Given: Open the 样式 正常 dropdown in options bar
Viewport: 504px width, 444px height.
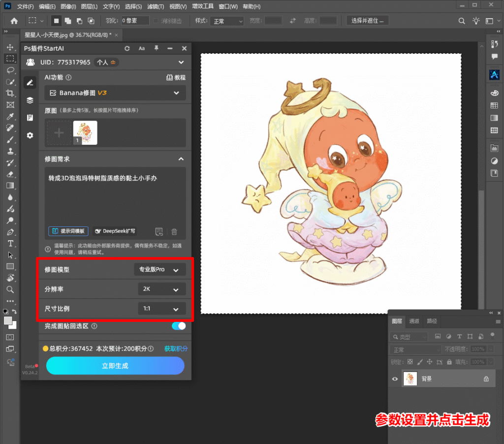Looking at the screenshot, I should click(227, 21).
